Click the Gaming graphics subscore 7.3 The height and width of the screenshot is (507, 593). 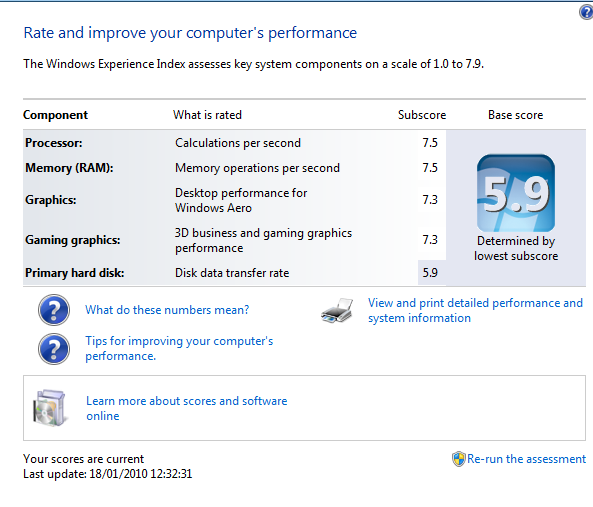point(430,240)
